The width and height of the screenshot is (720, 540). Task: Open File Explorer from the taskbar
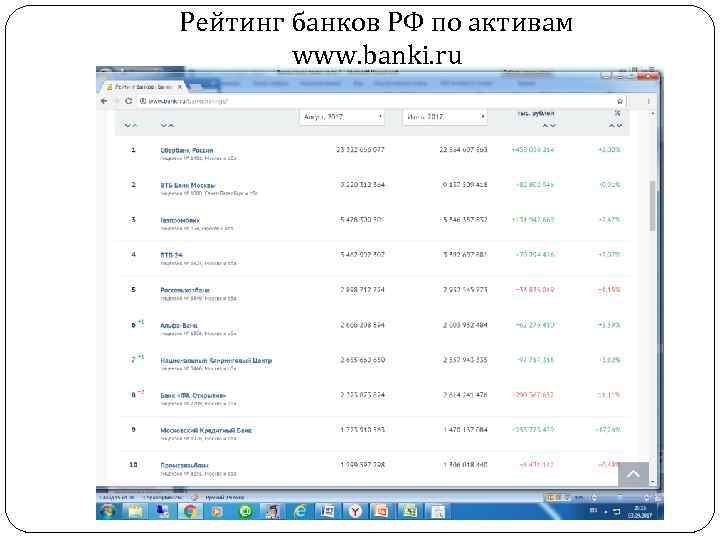(135, 511)
